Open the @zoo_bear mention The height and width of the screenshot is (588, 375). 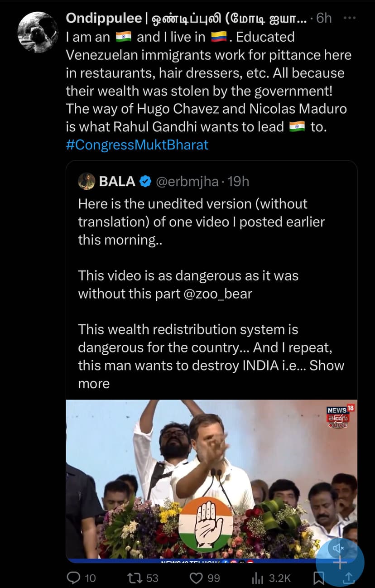pos(217,294)
